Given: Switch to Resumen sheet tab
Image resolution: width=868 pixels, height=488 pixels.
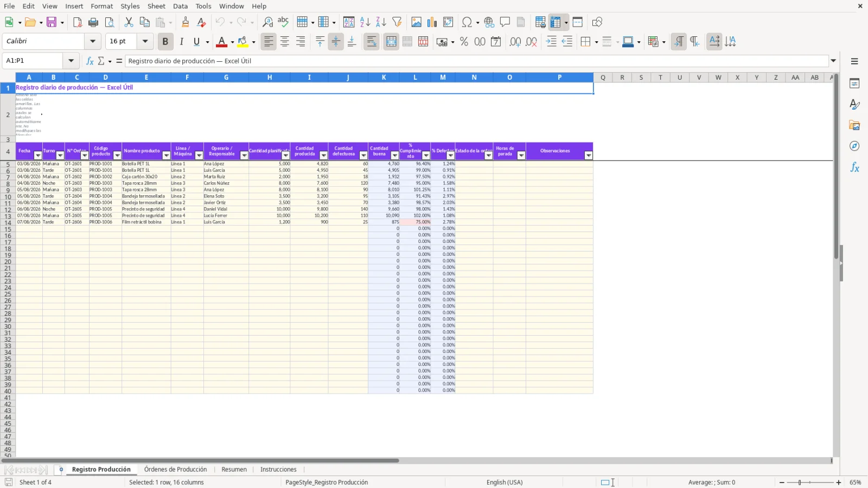Looking at the screenshot, I should point(234,470).
